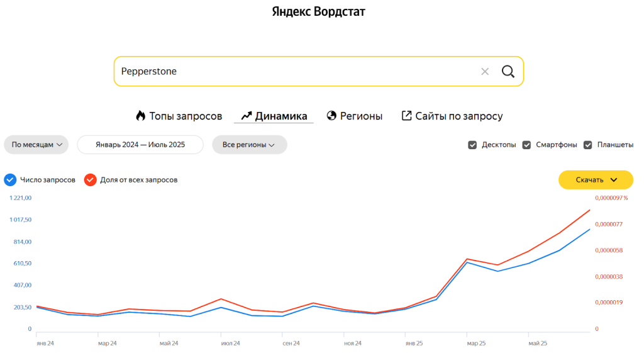
Task: Uncheck the Десктопы checkbox
Action: [472, 145]
